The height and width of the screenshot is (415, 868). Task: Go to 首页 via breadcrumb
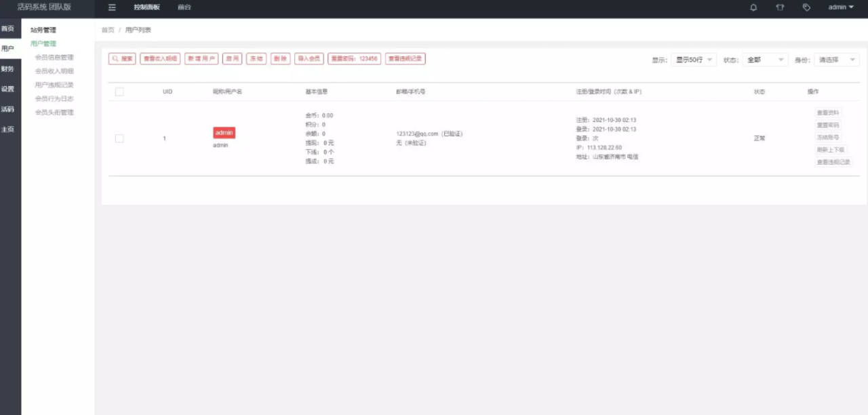coord(108,30)
